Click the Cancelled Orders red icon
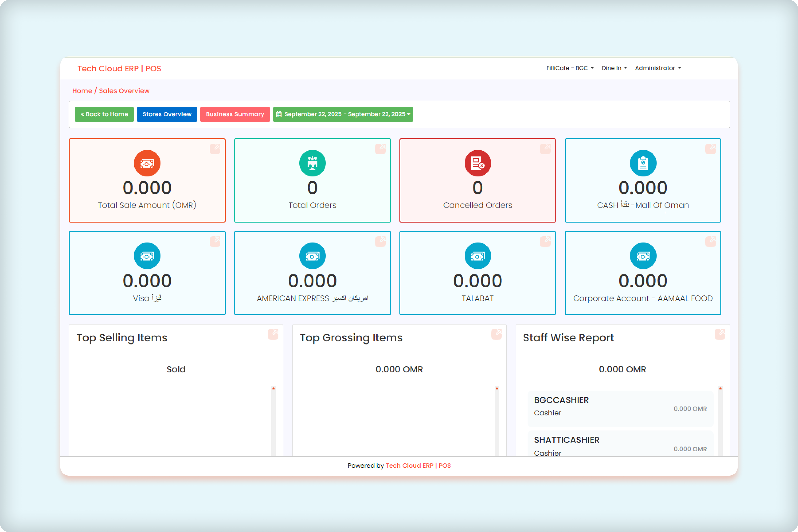Viewport: 798px width, 532px height. click(x=477, y=163)
